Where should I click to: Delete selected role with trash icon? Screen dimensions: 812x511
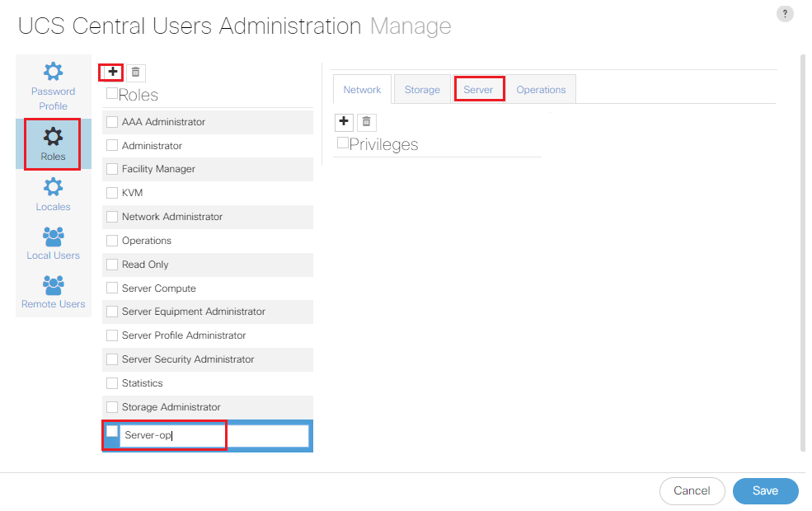(x=136, y=73)
